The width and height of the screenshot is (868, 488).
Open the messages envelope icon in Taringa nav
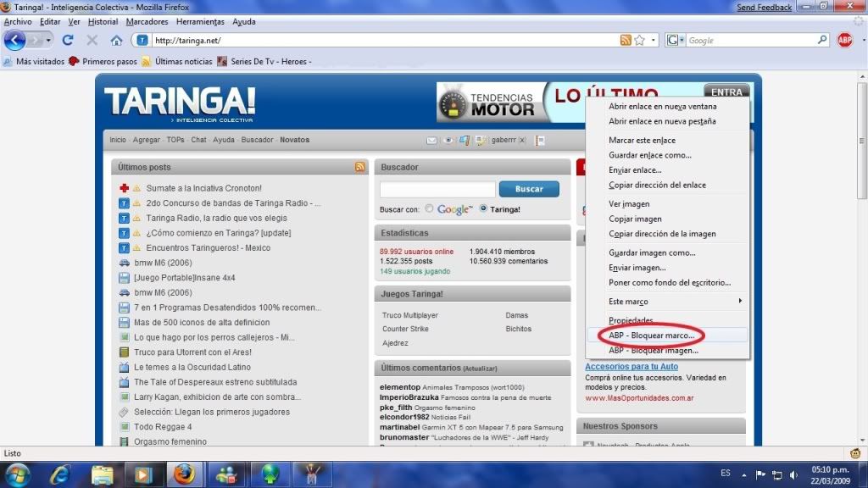click(x=431, y=141)
